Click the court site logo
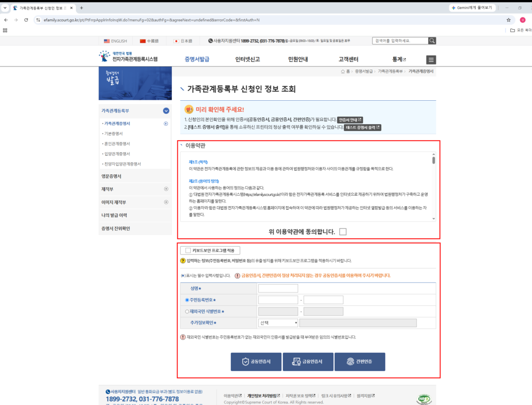Viewport: 532px width, 405px height. 128,56
